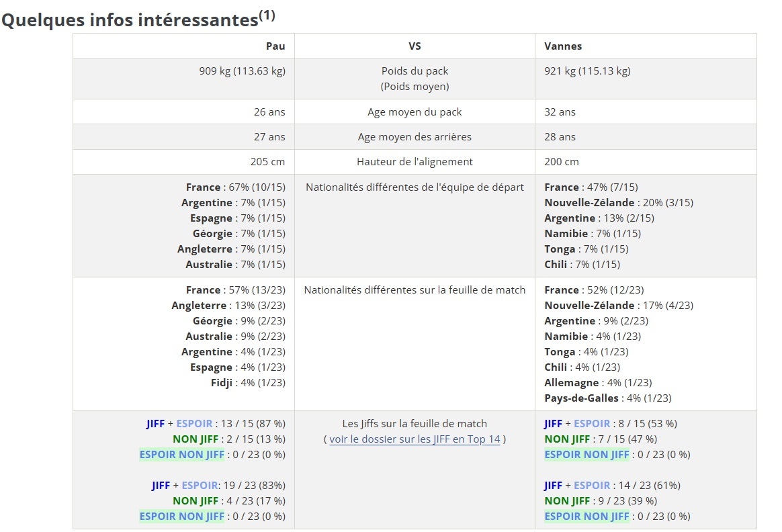Screen dimensions: 782x532
Task: Open the JIFF en Top 14 dossier link
Action: [415, 439]
